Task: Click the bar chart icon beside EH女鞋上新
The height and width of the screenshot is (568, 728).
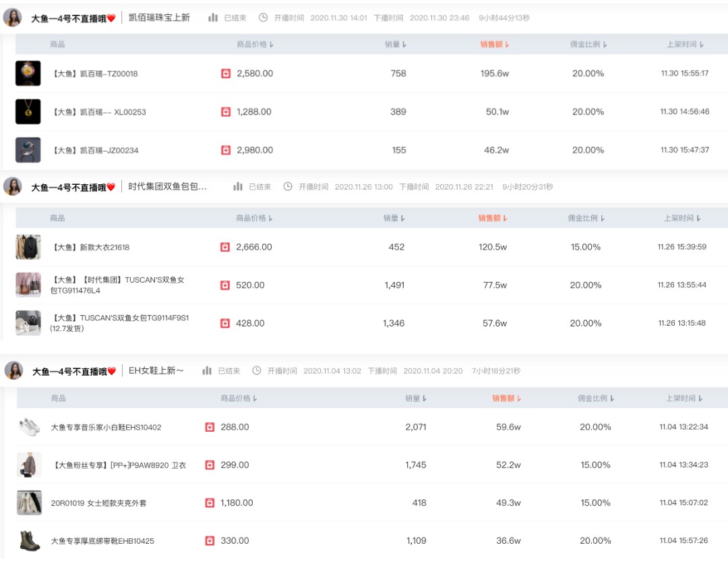Action: [207, 370]
